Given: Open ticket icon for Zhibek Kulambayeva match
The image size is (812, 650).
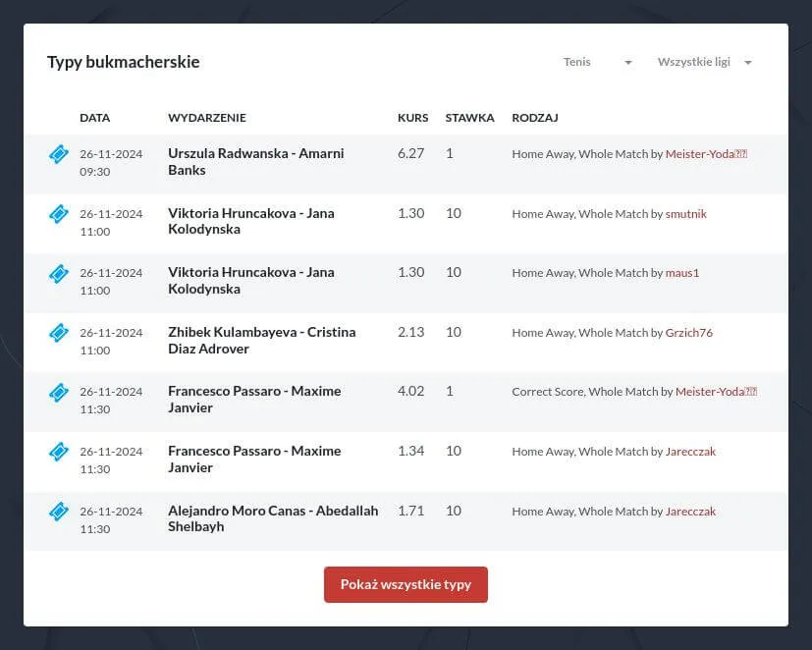Looking at the screenshot, I should [x=59, y=333].
